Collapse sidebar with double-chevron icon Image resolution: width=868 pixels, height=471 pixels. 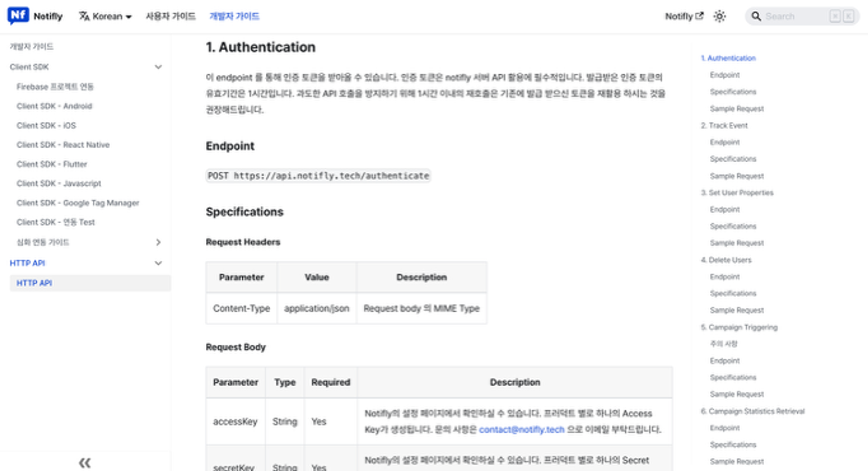(85, 463)
